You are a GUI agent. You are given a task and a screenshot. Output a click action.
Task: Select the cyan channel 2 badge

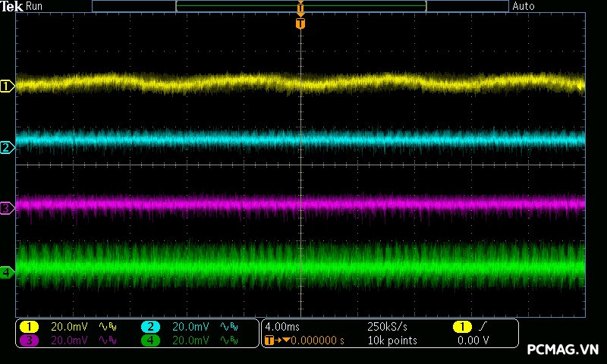pos(151,327)
